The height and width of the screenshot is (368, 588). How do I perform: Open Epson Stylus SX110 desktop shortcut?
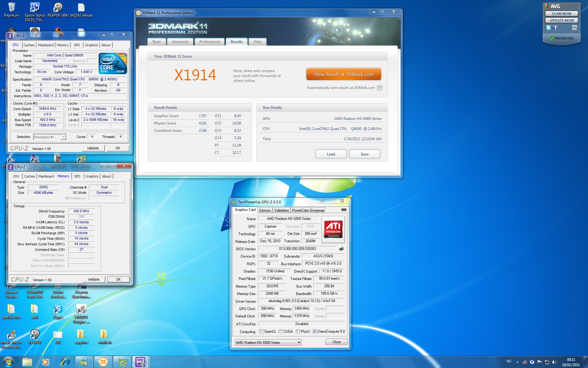35,12
